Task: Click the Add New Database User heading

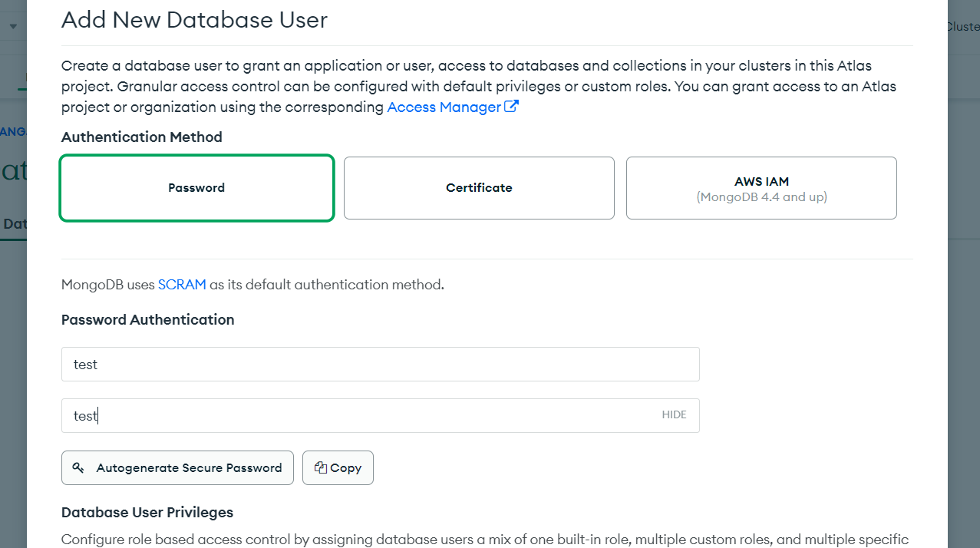Action: pos(194,20)
